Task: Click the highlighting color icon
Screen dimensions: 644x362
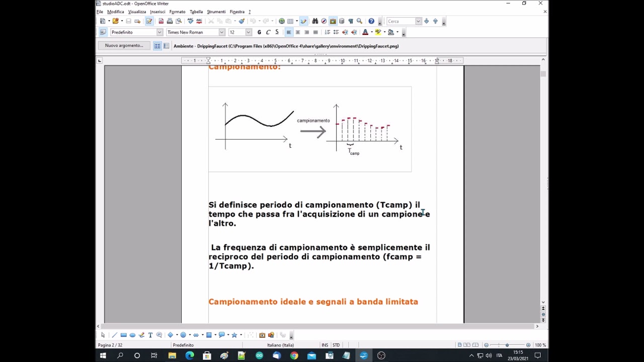Action: pos(378,32)
